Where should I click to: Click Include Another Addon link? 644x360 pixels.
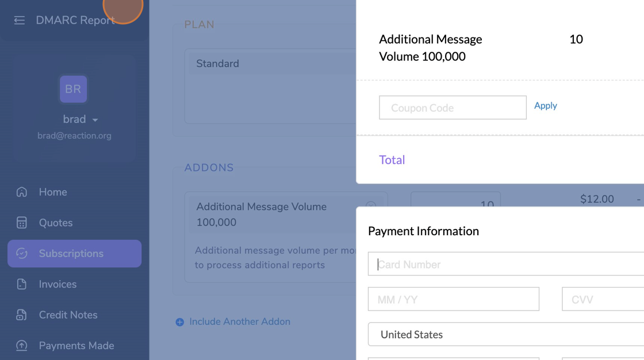tap(239, 322)
